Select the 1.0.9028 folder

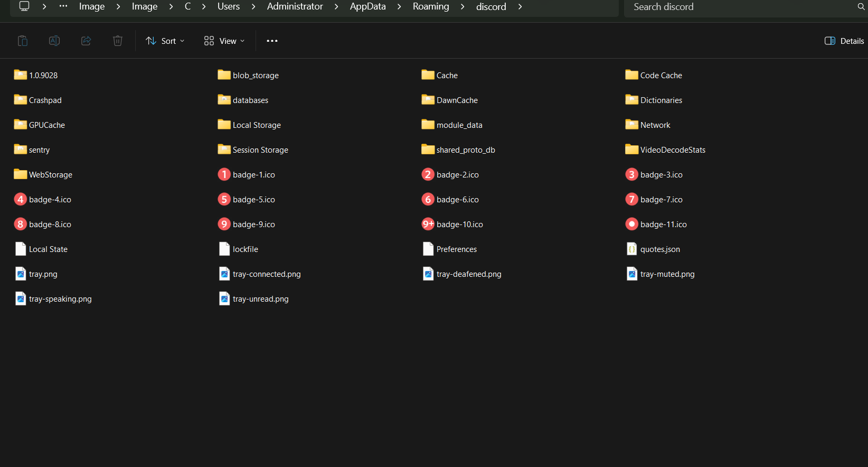click(x=36, y=75)
